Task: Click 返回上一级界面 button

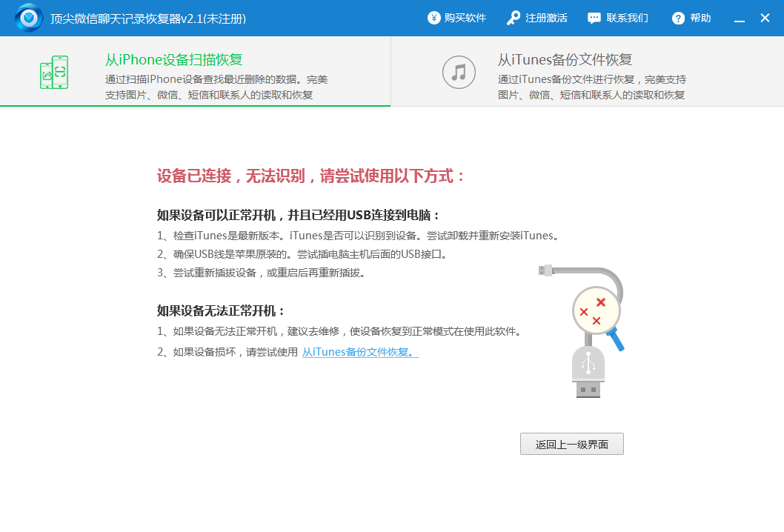Action: (x=571, y=444)
